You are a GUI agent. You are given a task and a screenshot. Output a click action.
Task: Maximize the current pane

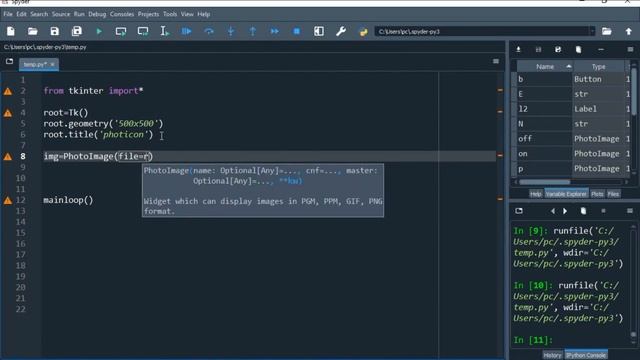coord(319,31)
